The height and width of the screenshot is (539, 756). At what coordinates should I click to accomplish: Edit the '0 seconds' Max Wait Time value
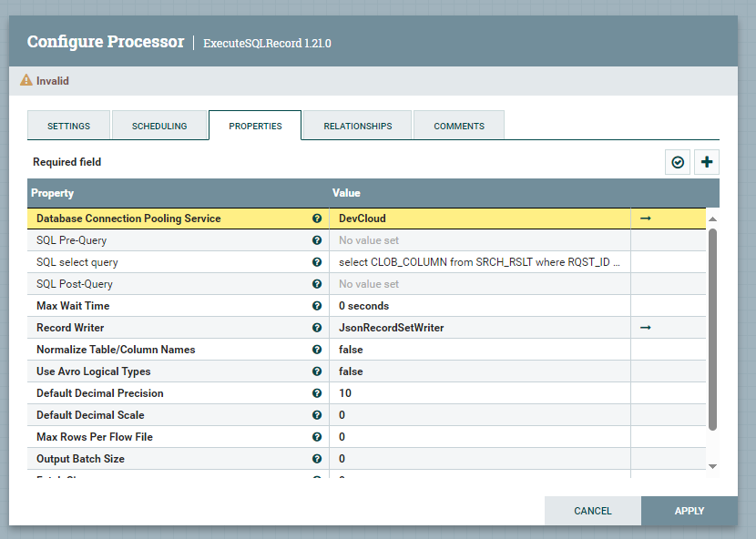[480, 306]
